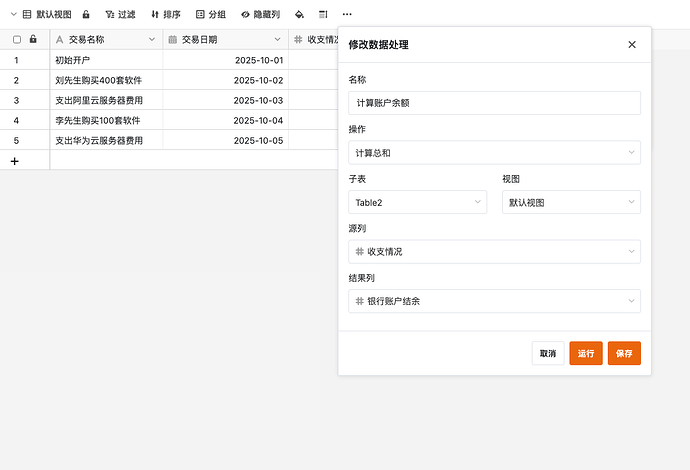Add a new row with plus icon

(x=14, y=160)
